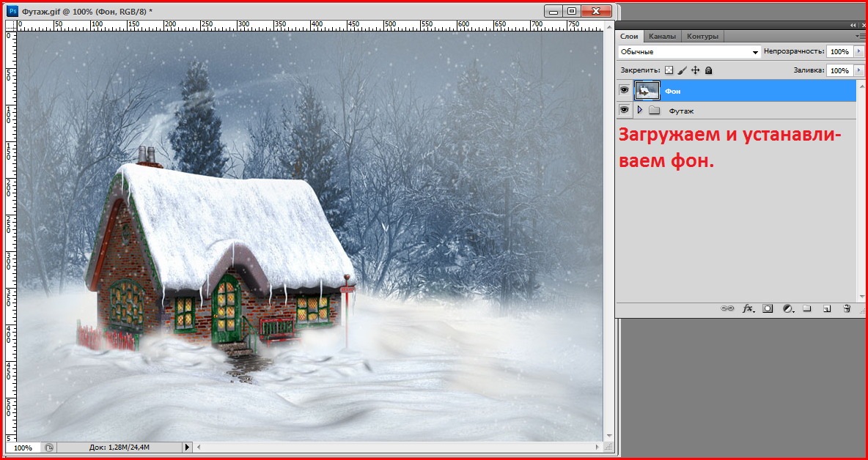Image resolution: width=868 pixels, height=460 pixels.
Task: Toggle lock all padlock
Action: pyautogui.click(x=708, y=70)
